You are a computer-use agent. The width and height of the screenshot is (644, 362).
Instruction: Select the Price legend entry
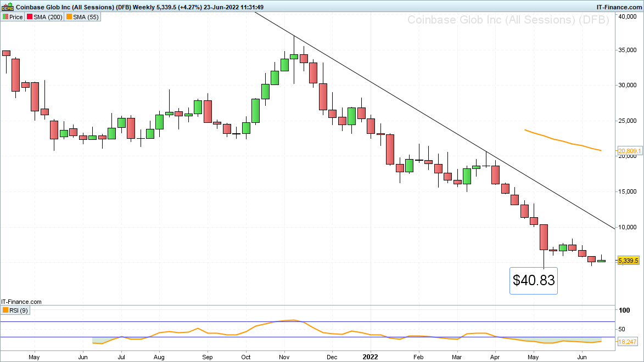13,17
